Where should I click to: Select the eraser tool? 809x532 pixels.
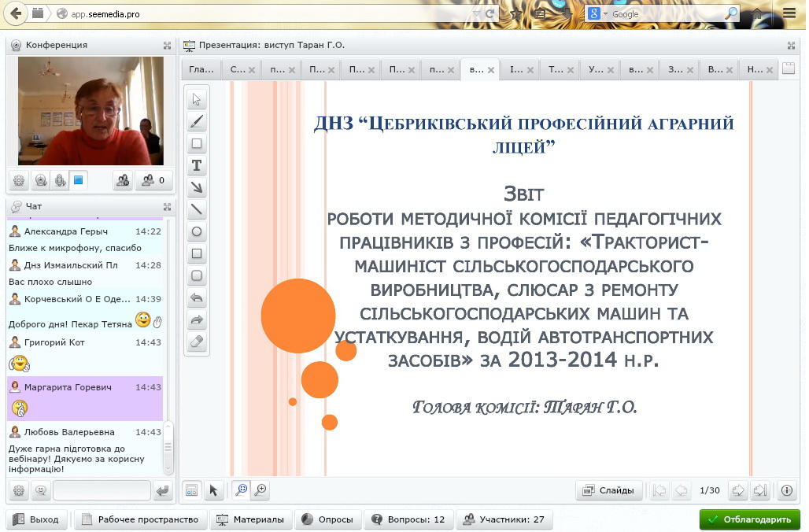(197, 342)
